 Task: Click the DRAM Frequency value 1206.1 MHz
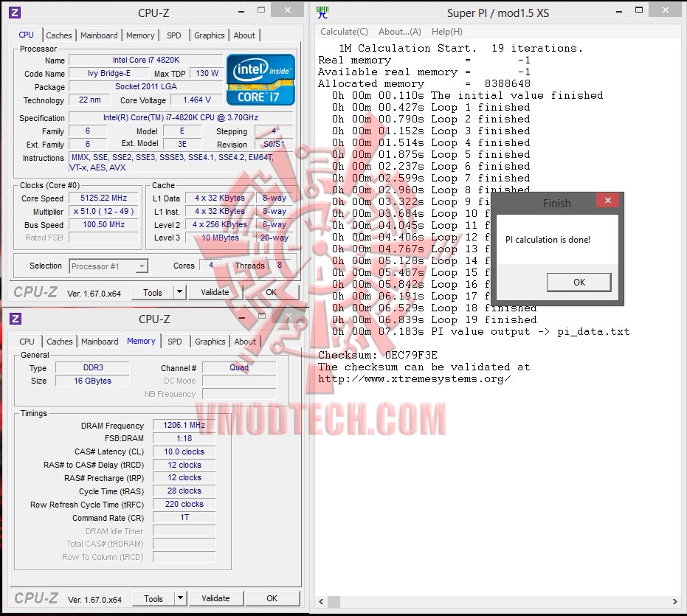[184, 425]
